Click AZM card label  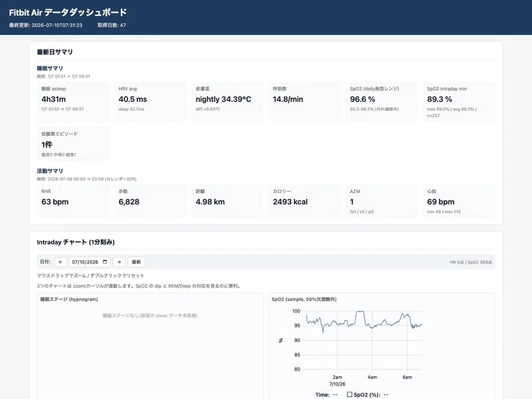click(x=355, y=191)
